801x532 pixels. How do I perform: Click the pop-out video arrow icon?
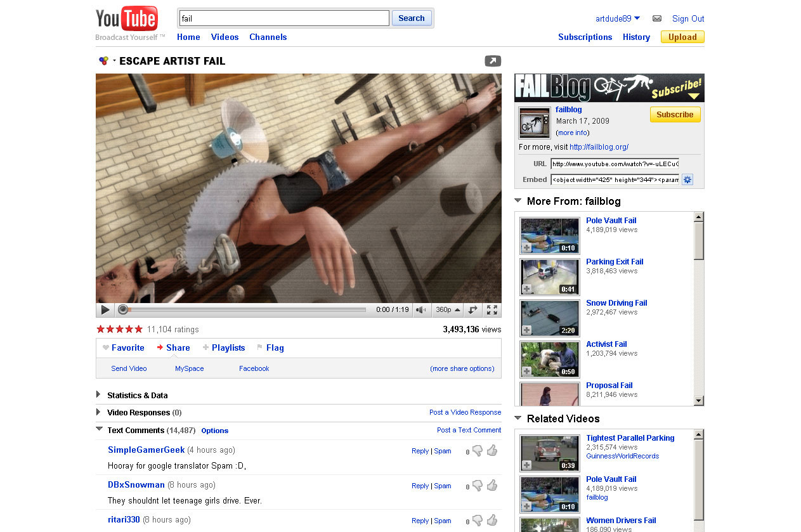pos(493,61)
